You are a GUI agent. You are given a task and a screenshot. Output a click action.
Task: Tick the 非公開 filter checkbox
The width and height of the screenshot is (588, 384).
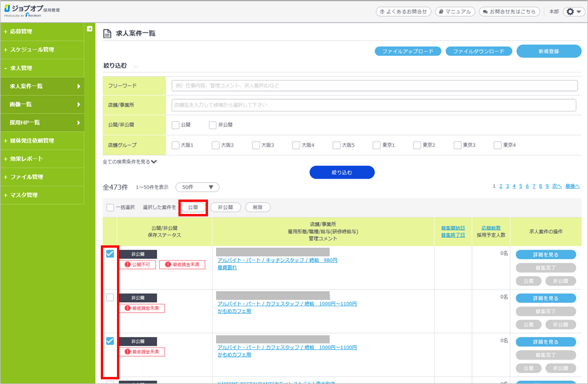coord(213,125)
